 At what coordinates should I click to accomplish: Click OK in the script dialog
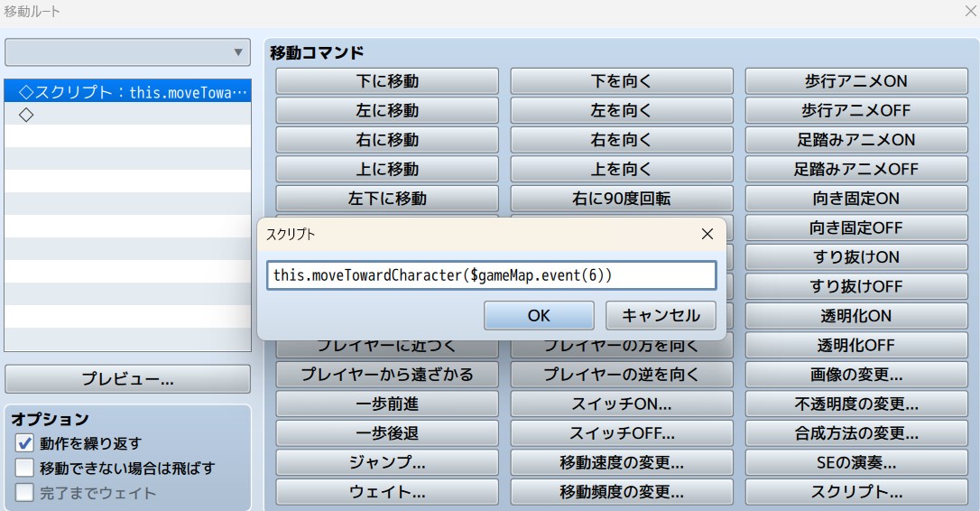tap(539, 315)
